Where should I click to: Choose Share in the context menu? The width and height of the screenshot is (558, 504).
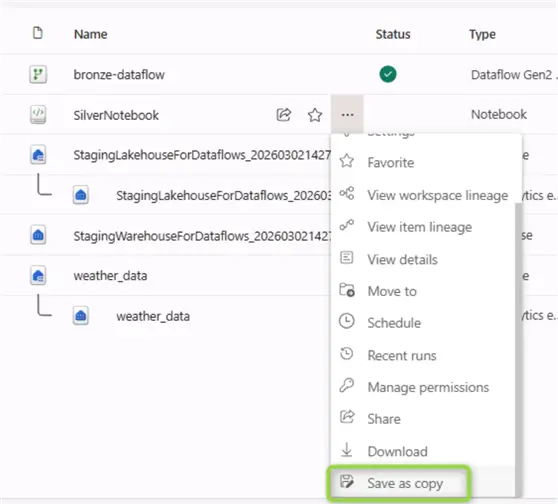pyautogui.click(x=423, y=419)
